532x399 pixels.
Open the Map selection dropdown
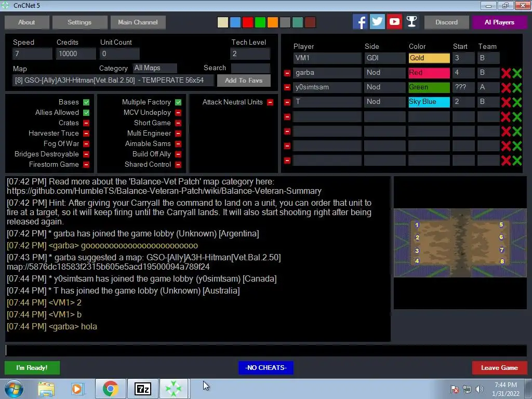pyautogui.click(x=113, y=81)
